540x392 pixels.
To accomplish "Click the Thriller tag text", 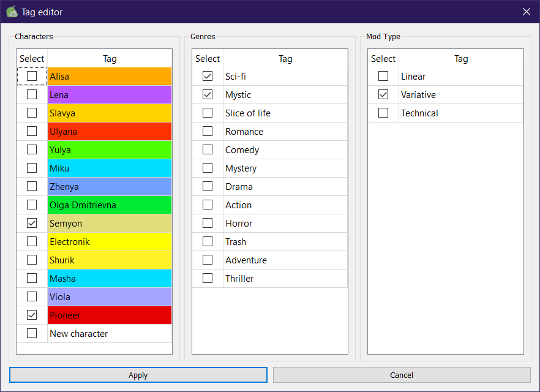I will tap(239, 278).
